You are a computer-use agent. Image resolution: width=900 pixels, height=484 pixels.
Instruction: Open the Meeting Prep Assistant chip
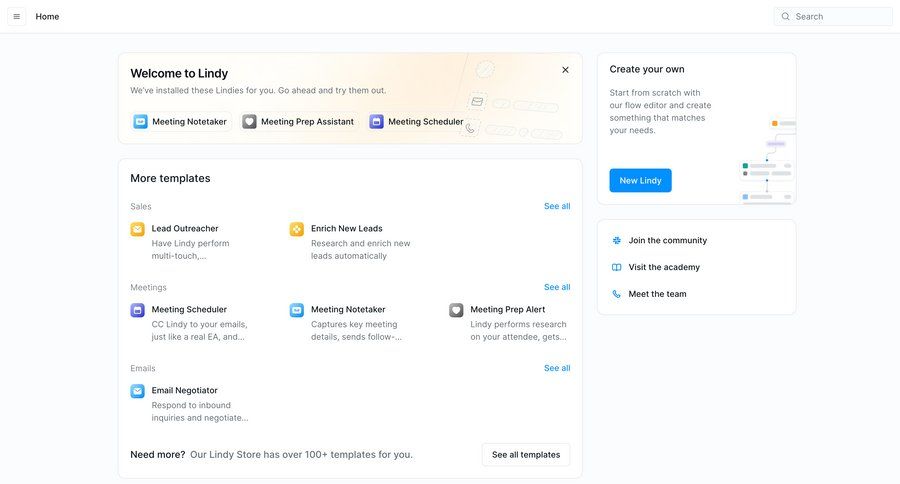point(299,122)
